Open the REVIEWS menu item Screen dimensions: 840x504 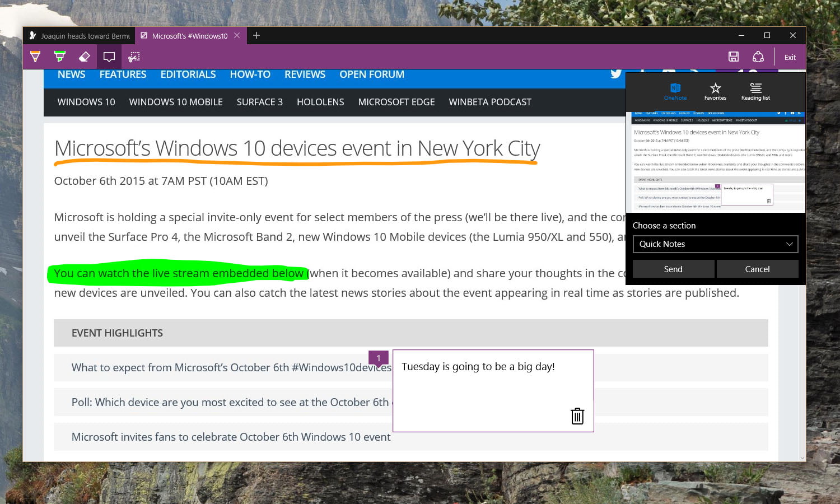(x=305, y=74)
